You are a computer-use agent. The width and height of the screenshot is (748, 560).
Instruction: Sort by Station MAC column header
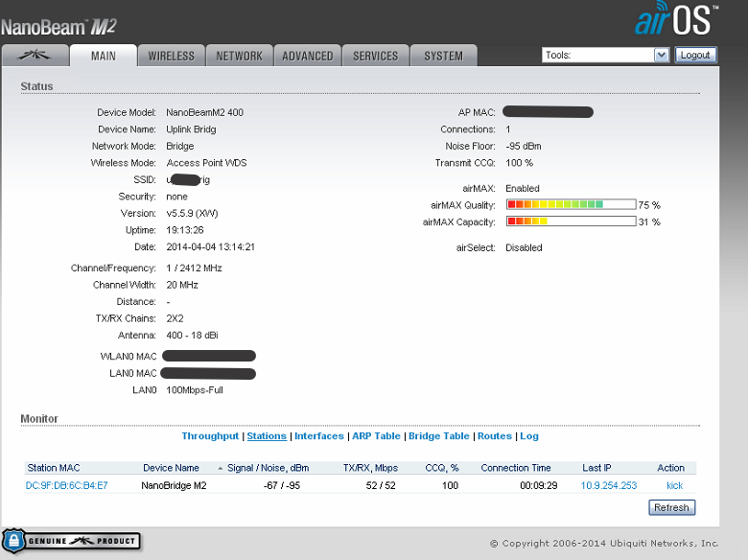54,468
